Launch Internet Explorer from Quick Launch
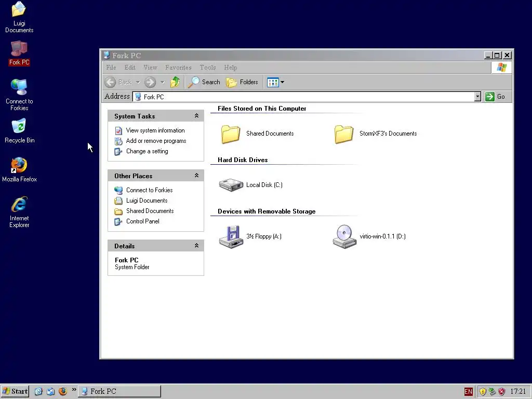 [x=38, y=392]
